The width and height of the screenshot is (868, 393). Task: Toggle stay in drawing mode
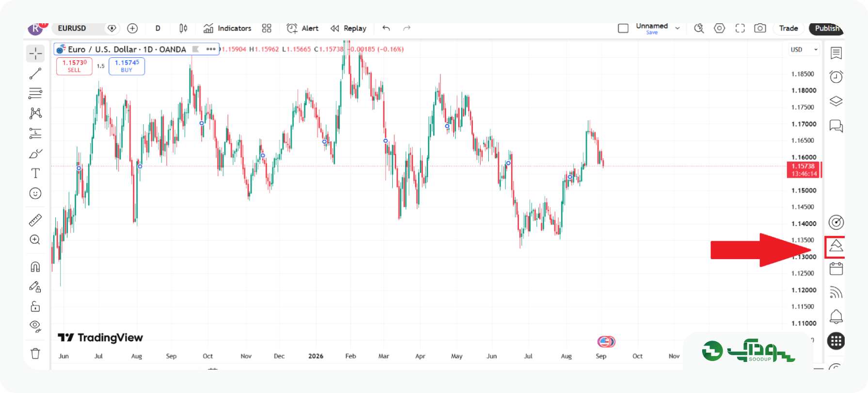point(35,287)
